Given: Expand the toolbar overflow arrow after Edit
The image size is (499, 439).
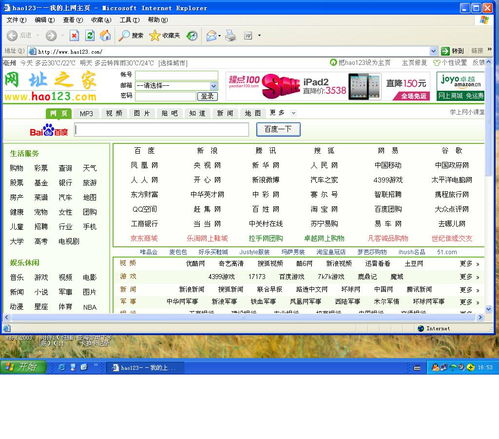Looking at the screenshot, I should point(259,35).
